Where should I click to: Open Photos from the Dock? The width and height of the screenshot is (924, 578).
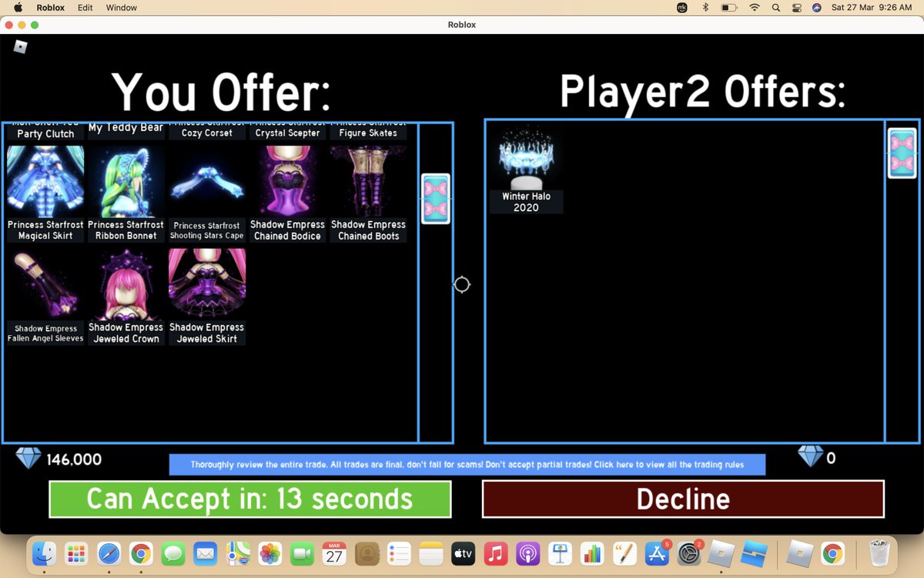tap(270, 553)
